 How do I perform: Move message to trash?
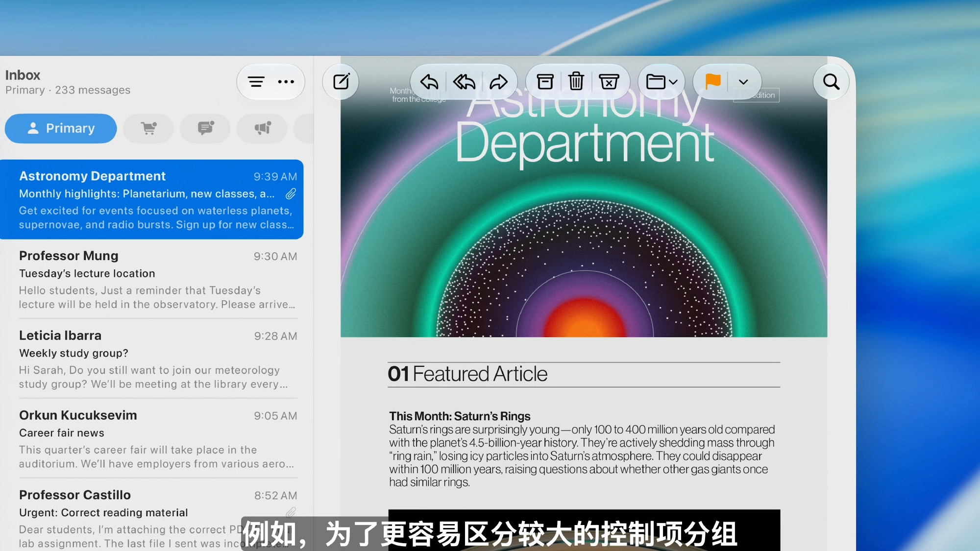[576, 81]
